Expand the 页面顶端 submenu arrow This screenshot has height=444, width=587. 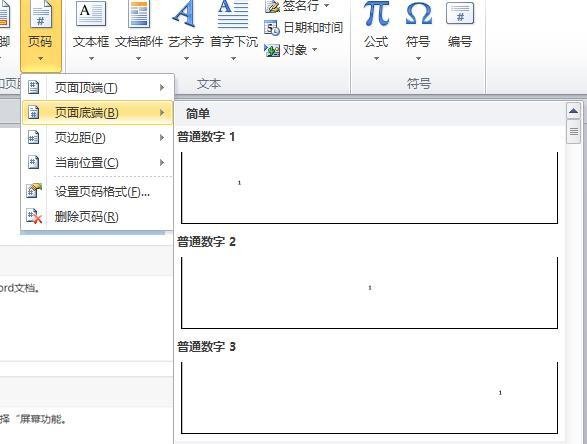point(162,88)
